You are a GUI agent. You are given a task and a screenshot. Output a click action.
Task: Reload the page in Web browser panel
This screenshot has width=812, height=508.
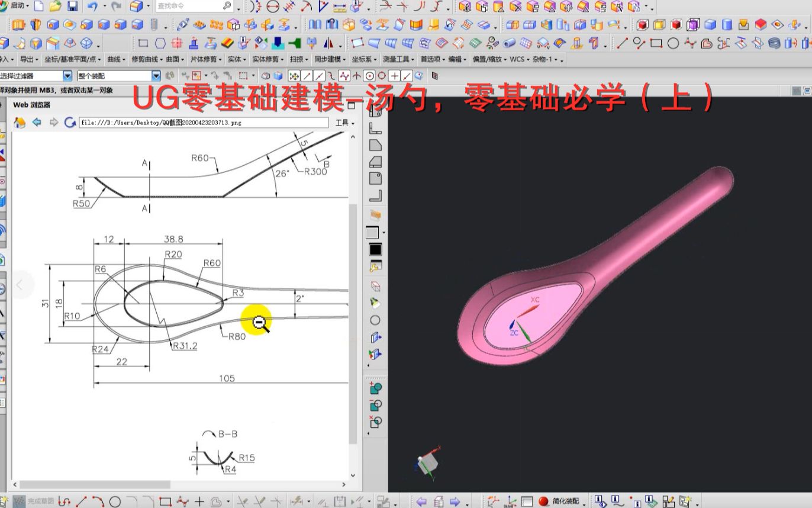70,123
